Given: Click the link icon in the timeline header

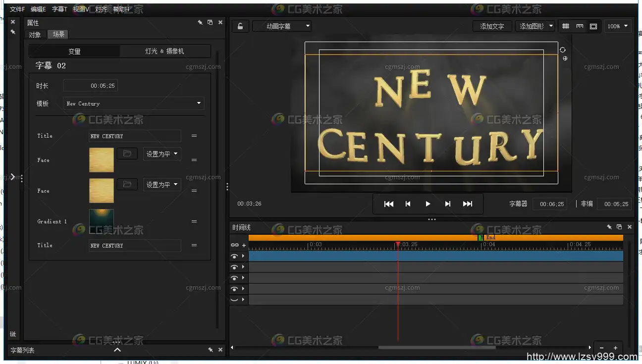Looking at the screenshot, I should tap(235, 245).
